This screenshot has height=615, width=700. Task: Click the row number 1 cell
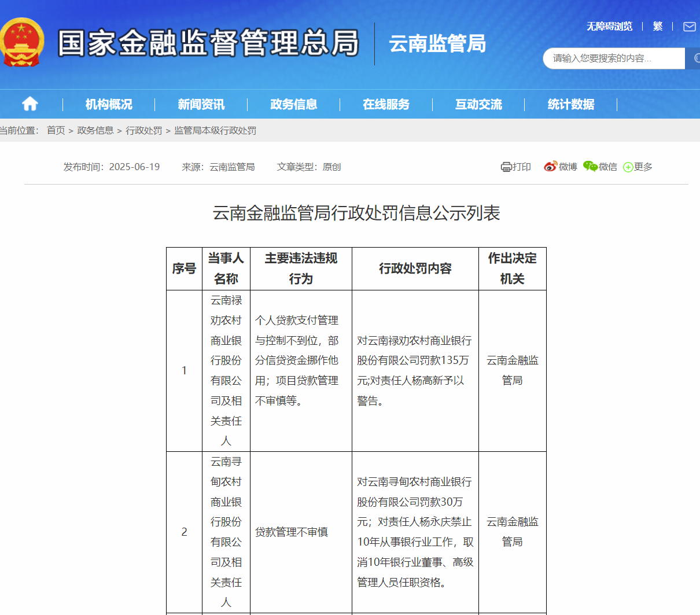pos(184,371)
